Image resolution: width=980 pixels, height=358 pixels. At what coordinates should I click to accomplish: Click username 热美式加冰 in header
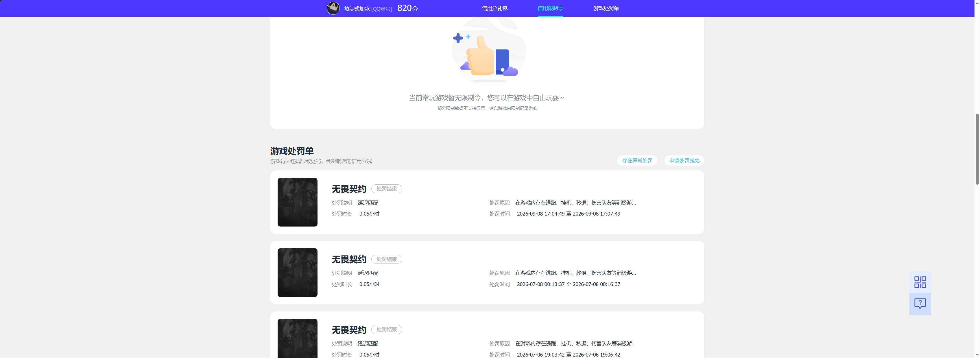[x=357, y=9]
